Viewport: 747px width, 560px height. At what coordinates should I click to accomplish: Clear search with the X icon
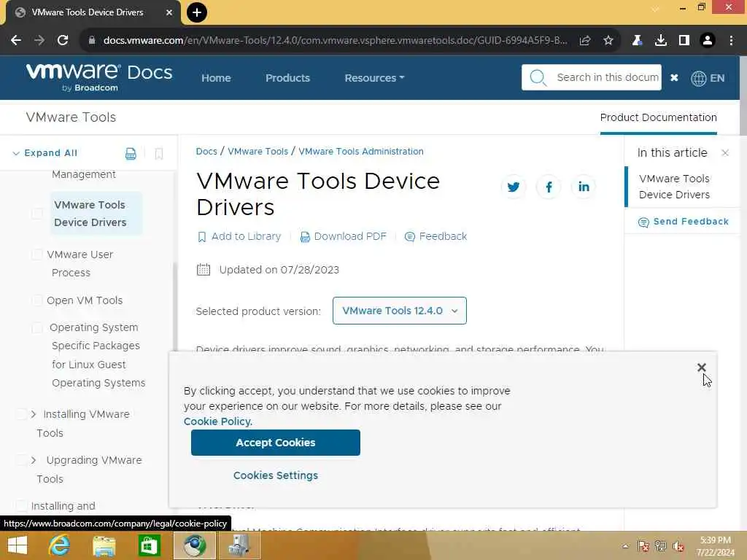[674, 77]
